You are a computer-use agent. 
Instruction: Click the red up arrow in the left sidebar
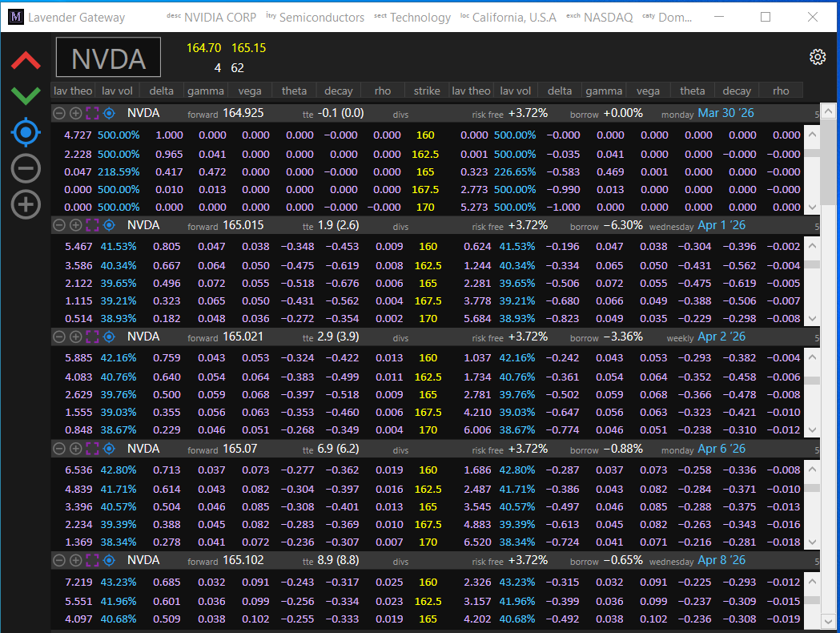25,59
